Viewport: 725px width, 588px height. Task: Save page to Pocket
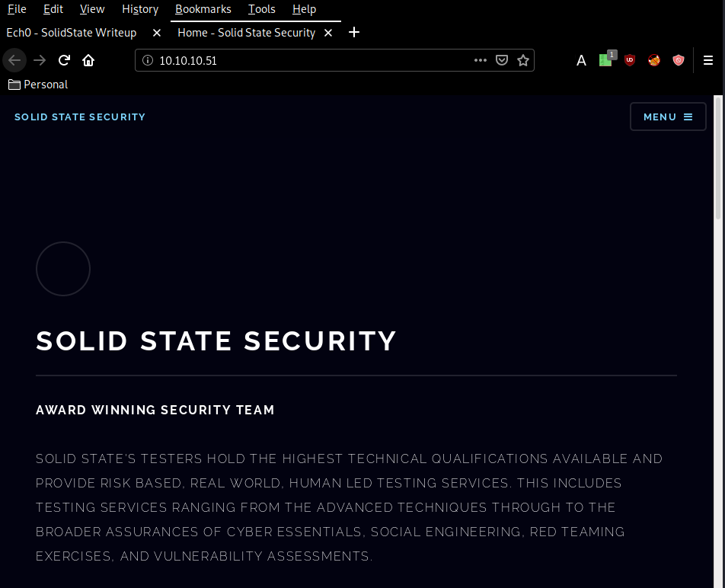pos(502,60)
